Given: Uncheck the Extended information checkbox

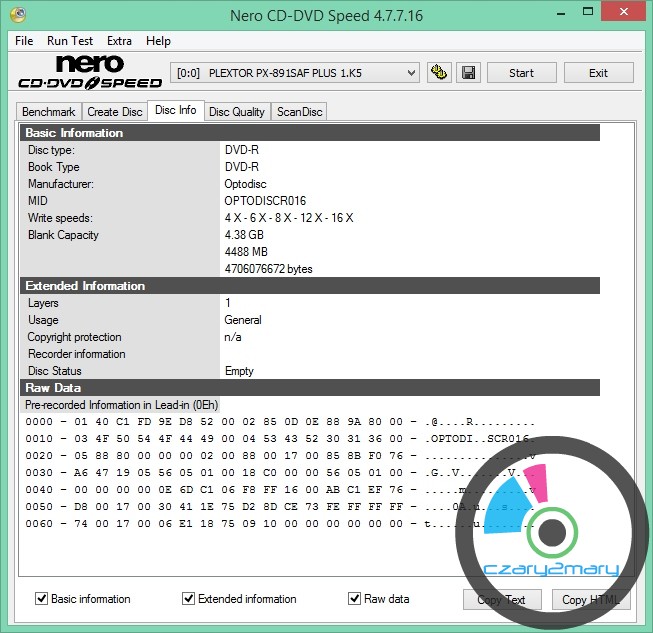Looking at the screenshot, I should point(189,599).
